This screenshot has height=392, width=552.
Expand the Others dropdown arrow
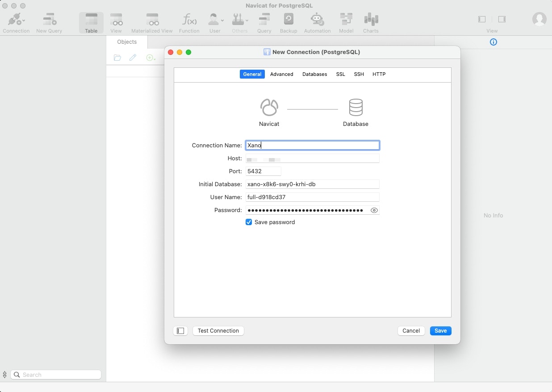[247, 21]
